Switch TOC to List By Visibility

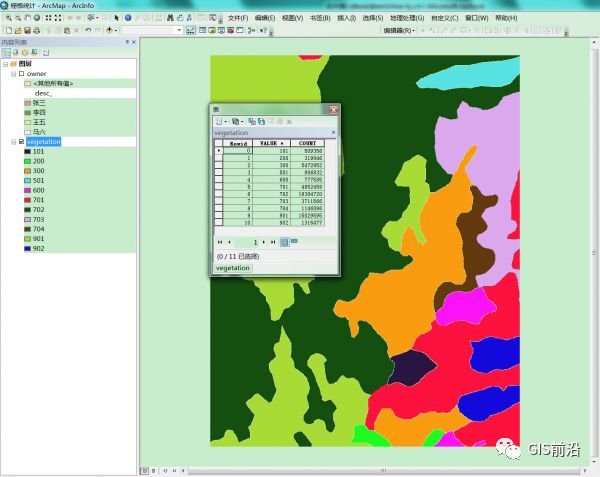pyautogui.click(x=25, y=52)
